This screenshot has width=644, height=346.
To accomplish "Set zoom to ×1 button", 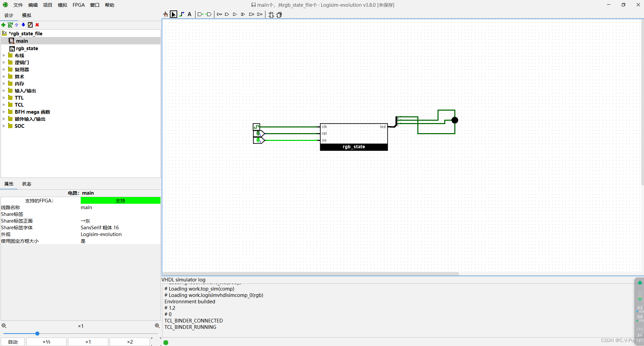I will click(x=88, y=342).
